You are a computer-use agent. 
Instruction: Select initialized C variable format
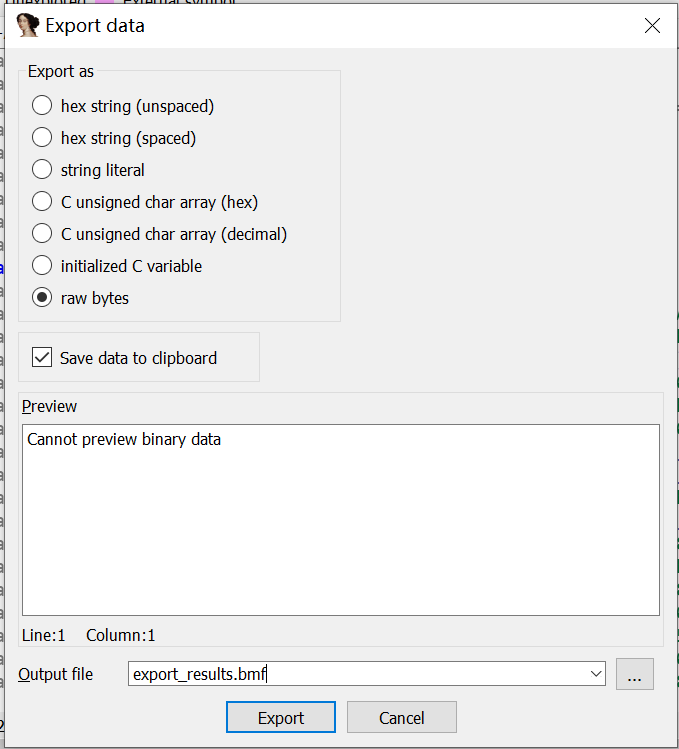tap(42, 266)
